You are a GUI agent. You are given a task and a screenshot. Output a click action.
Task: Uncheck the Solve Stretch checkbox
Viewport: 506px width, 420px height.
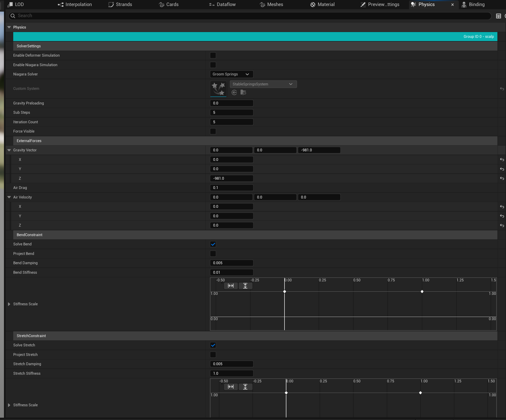click(x=213, y=345)
